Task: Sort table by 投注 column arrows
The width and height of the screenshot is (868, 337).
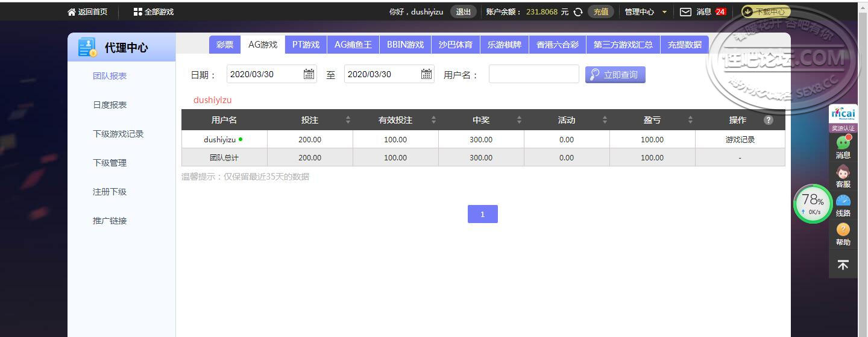Action: click(348, 120)
